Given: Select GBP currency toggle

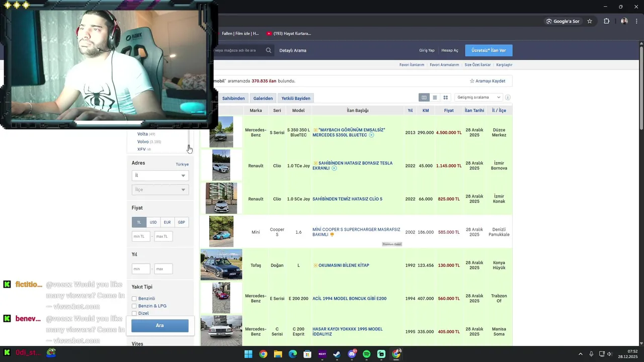Looking at the screenshot, I should 181,222.
